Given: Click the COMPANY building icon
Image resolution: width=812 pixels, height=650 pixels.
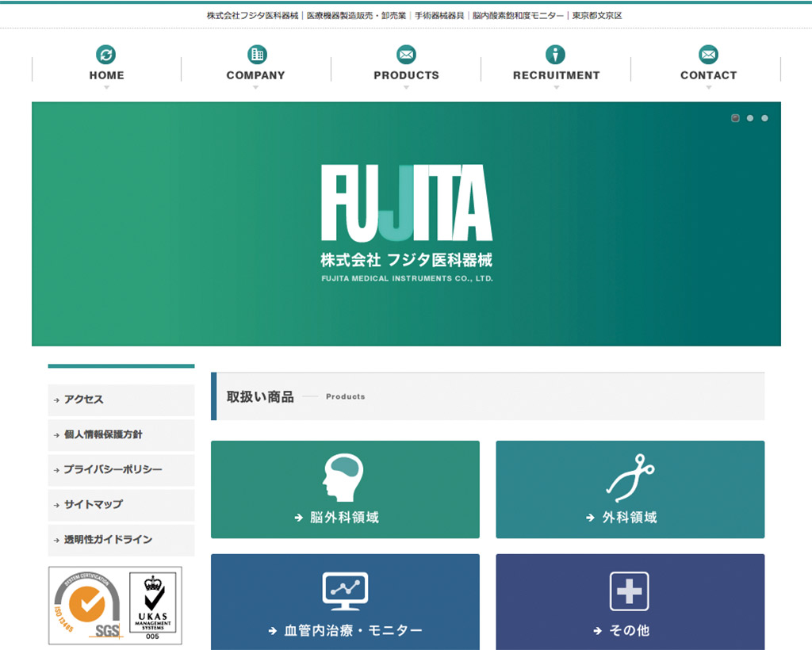Looking at the screenshot, I should (x=257, y=55).
